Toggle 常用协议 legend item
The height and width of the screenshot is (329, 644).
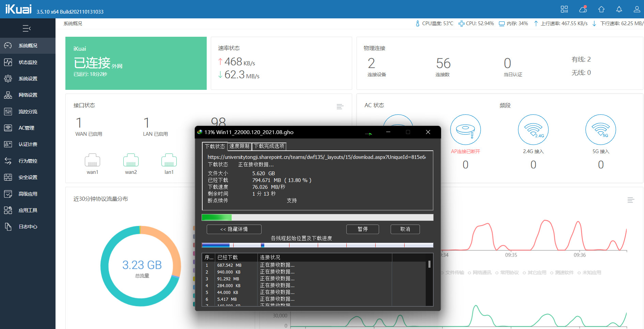[x=507, y=273]
